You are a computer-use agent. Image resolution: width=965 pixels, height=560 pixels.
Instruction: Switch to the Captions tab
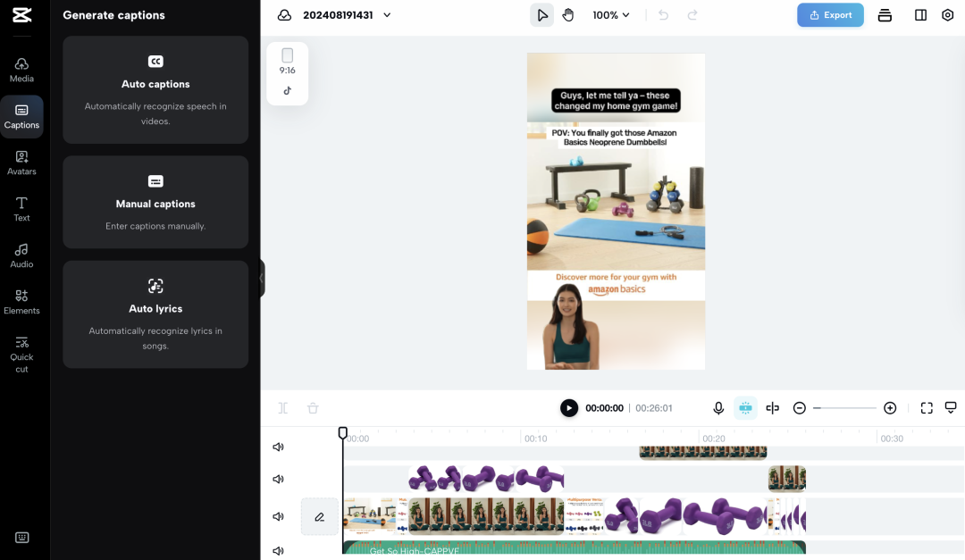point(21,116)
